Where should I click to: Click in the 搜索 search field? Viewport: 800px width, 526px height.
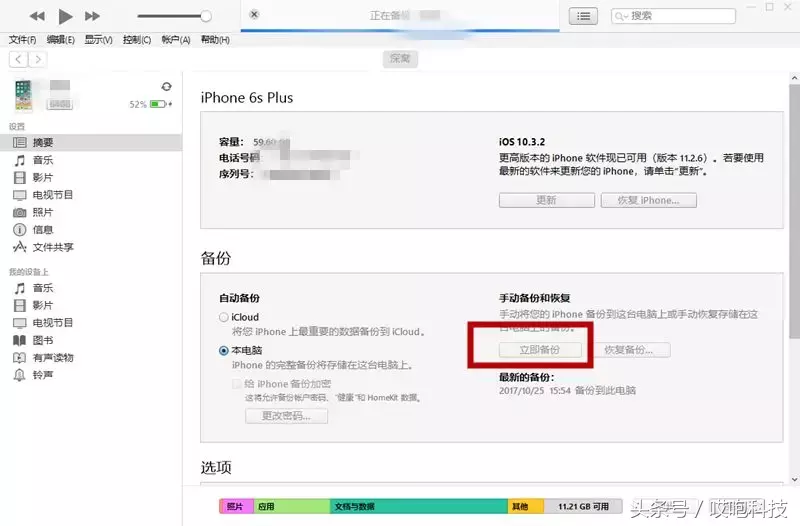click(673, 16)
